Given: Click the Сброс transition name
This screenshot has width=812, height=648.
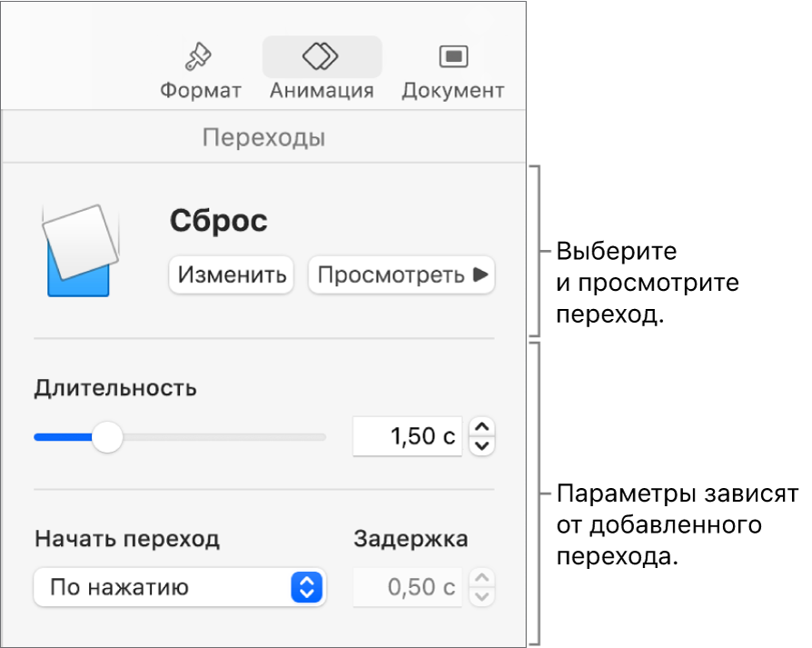Looking at the screenshot, I should point(219,221).
